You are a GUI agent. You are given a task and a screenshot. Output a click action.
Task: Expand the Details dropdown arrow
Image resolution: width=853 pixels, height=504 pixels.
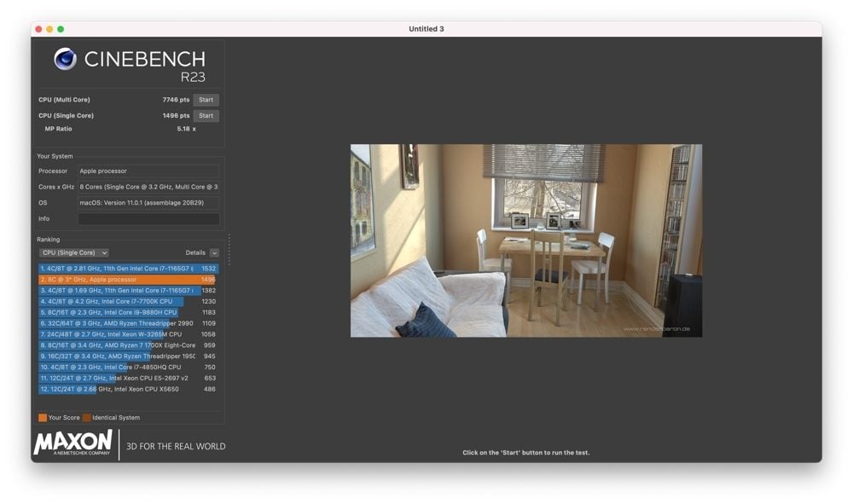point(214,252)
